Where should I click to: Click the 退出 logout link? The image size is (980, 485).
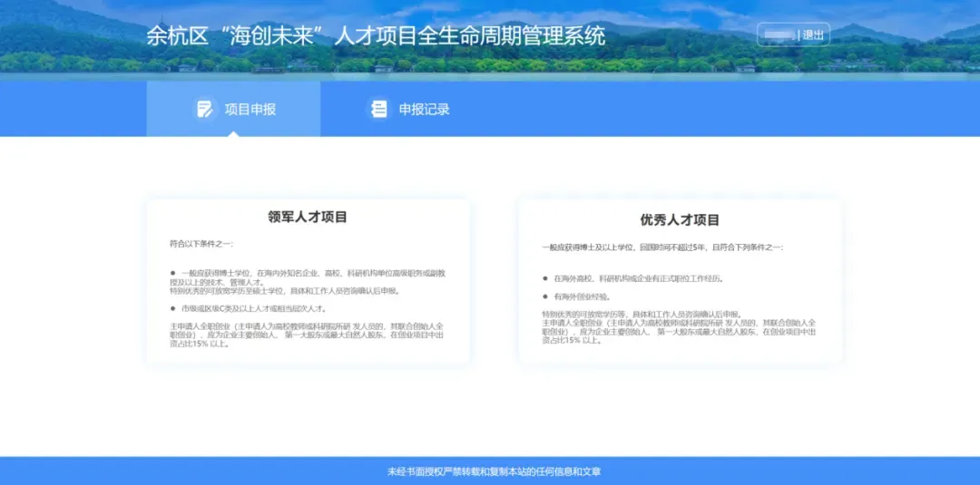click(x=813, y=35)
